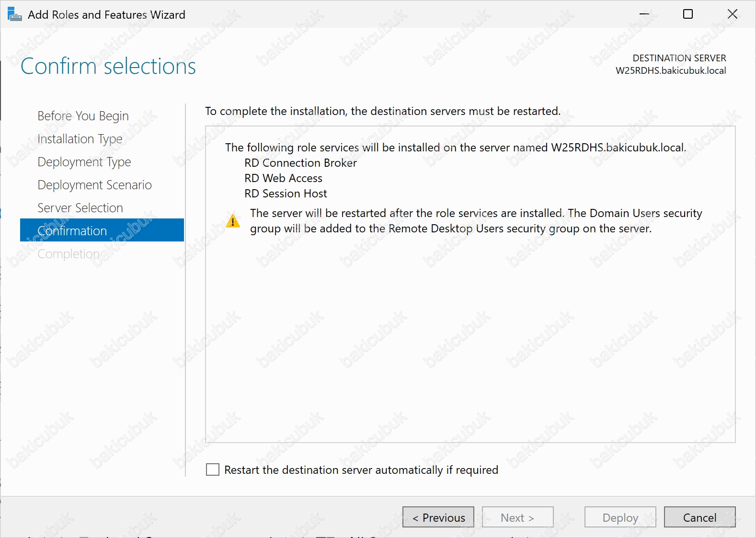Click the RD Web Access role service line
756x538 pixels.
pyautogui.click(x=283, y=178)
